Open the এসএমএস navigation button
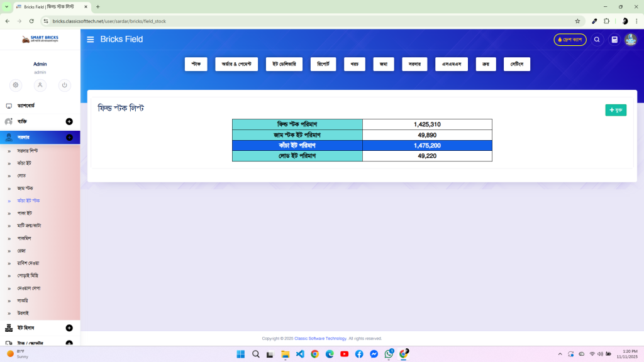 tap(450, 63)
